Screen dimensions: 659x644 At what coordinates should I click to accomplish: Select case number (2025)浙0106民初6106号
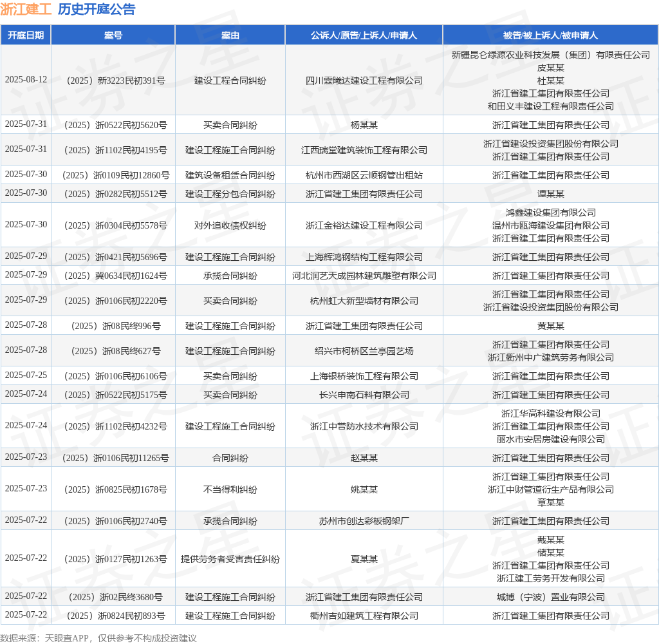coord(116,376)
